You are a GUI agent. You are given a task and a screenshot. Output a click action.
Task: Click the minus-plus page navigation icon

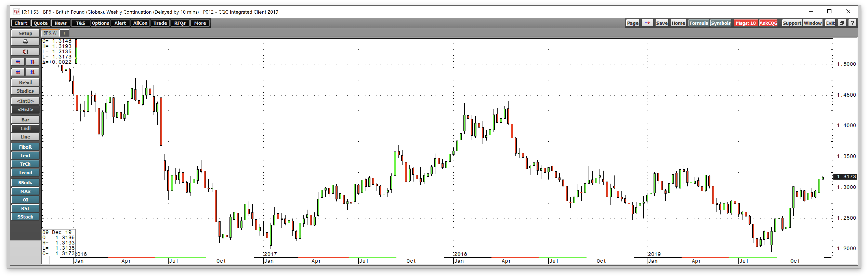[647, 23]
